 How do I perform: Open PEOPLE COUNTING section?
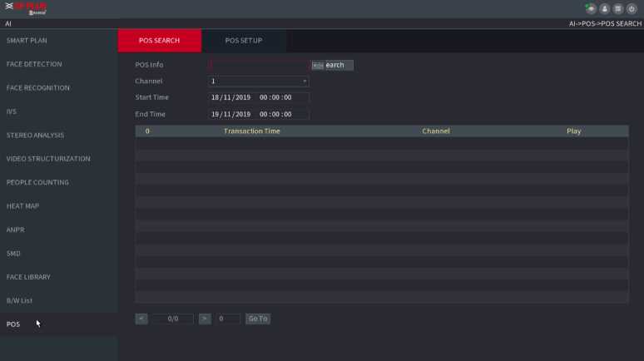(x=37, y=182)
